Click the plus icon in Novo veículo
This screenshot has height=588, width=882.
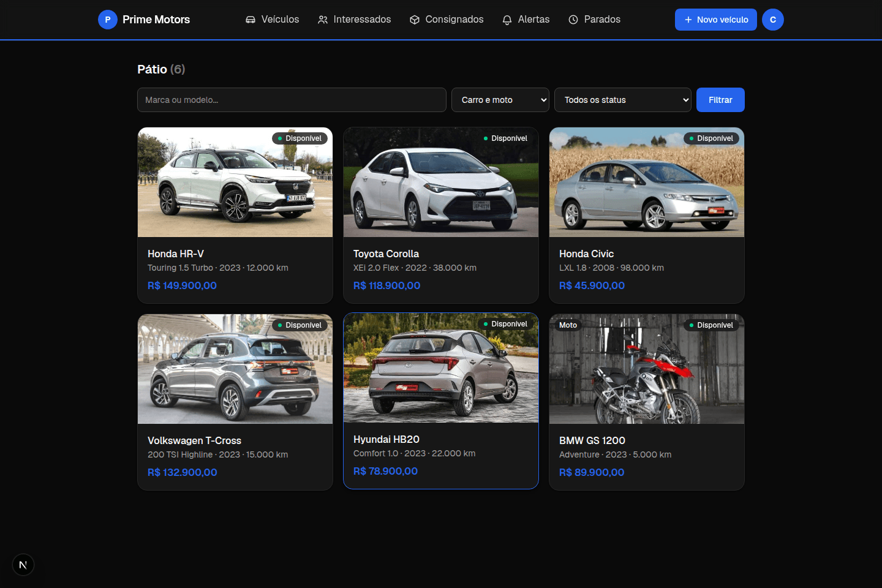coord(688,20)
